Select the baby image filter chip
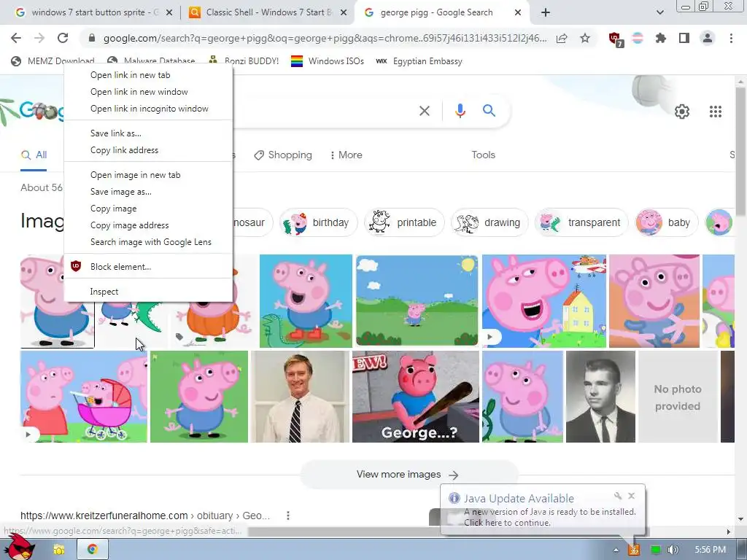The image size is (747, 560). (x=666, y=222)
